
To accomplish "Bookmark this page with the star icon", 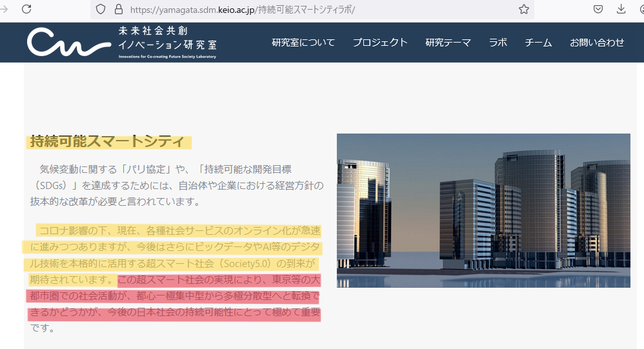I will [x=524, y=9].
